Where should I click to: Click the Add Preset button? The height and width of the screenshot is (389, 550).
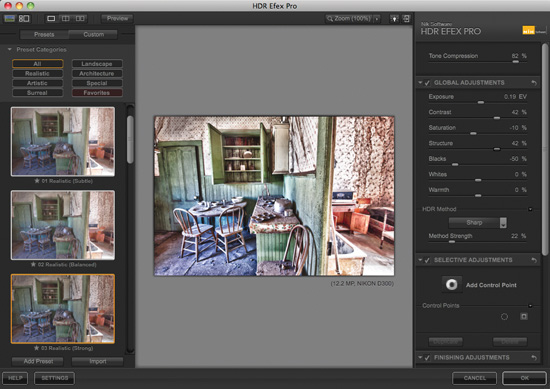pos(38,361)
